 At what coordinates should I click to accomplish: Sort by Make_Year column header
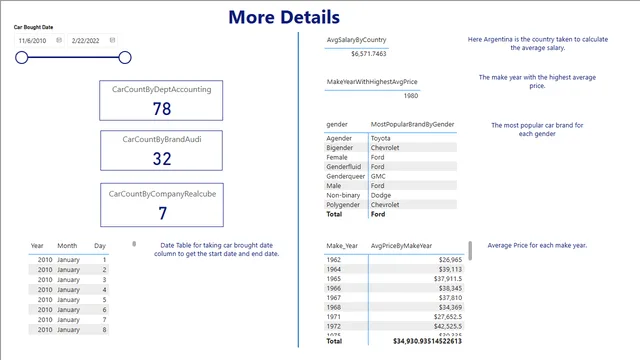point(342,246)
